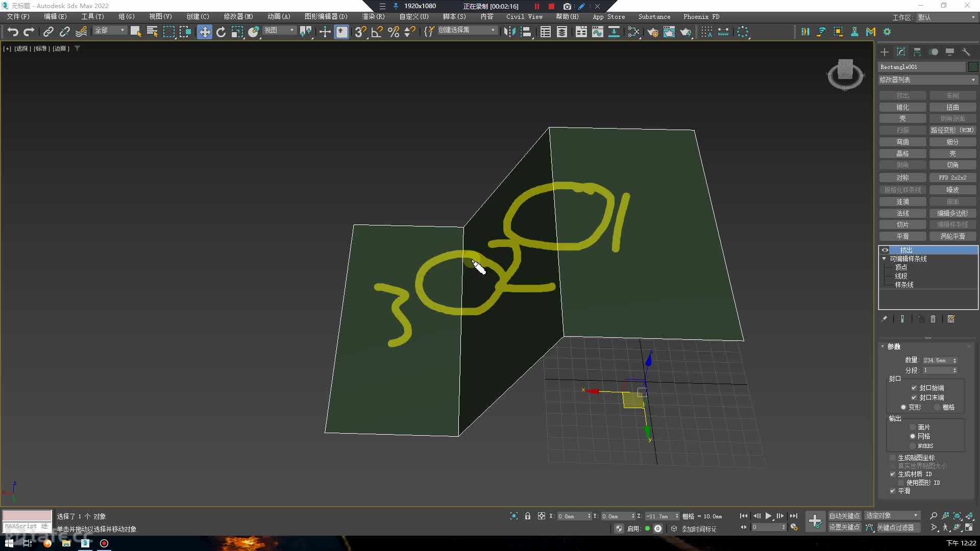The height and width of the screenshot is (551, 980).
Task: Open Render Setup teapot icon
Action: click(x=652, y=32)
